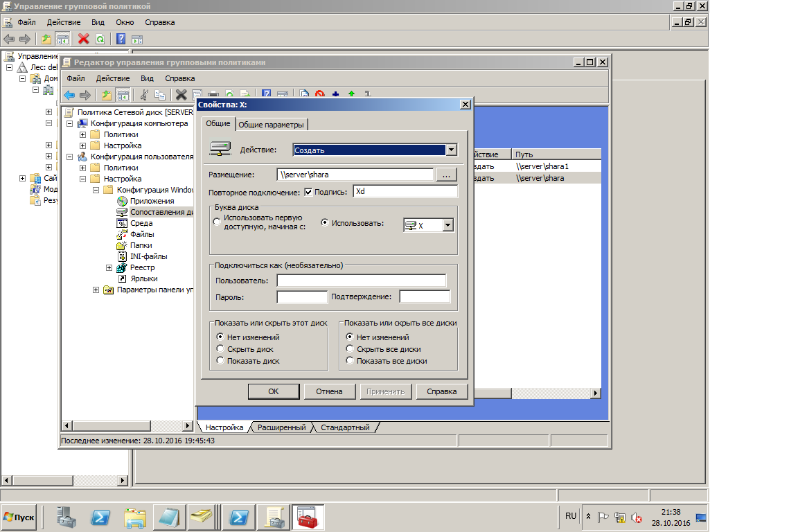The height and width of the screenshot is (532, 798).
Task: Select the Файлы node icon
Action: coord(122,234)
